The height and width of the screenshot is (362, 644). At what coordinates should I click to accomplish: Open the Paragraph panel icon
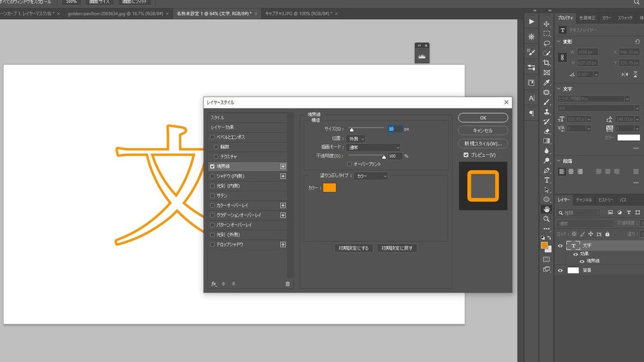(x=531, y=114)
